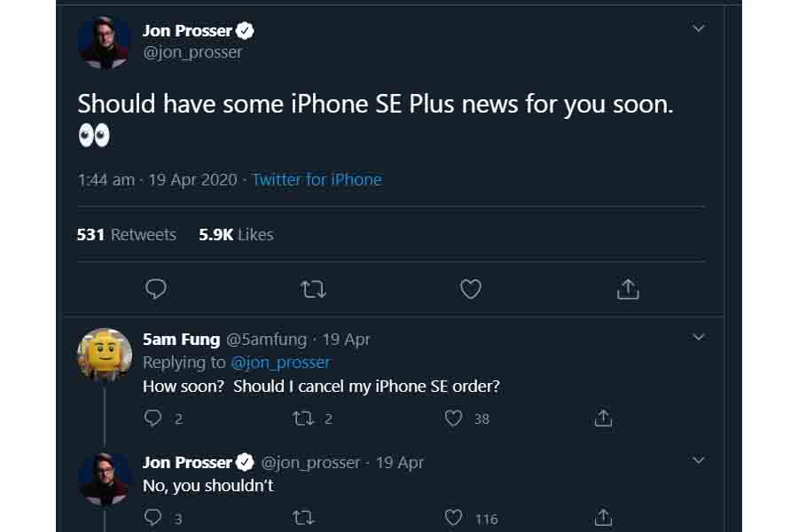798x532 pixels.
Task: Open 5am Fung's Lego avatar
Action: [105, 351]
